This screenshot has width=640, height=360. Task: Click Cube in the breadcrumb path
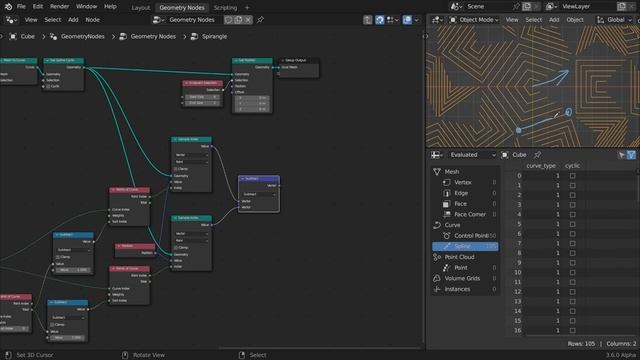[28, 36]
